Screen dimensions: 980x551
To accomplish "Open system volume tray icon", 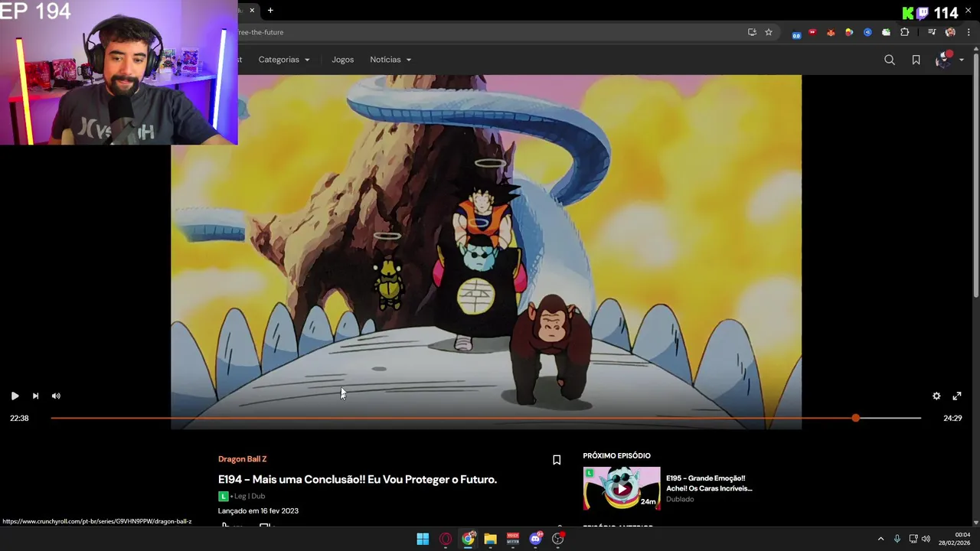I will (926, 539).
